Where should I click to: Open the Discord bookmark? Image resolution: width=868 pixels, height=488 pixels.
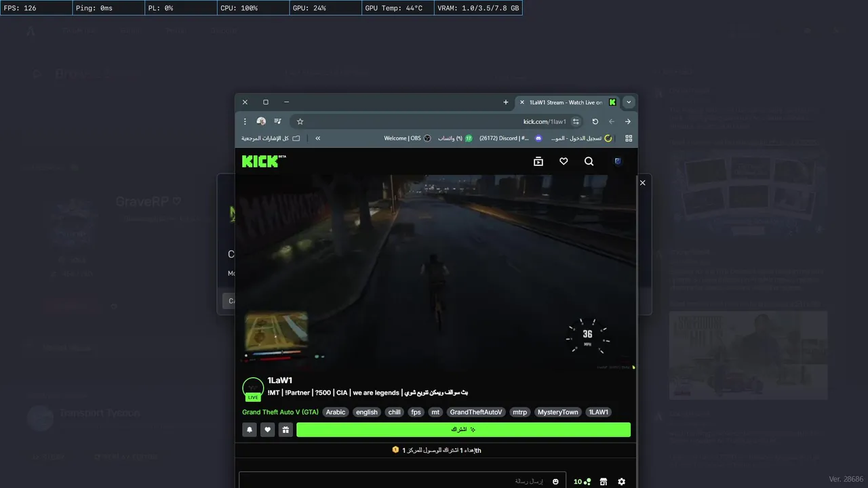tap(511, 138)
